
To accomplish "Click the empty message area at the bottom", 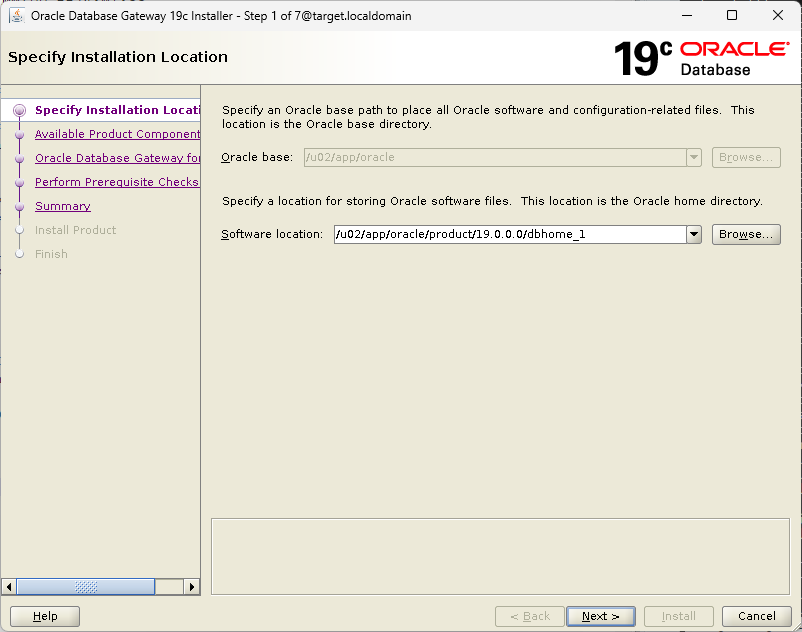I will click(x=500, y=556).
